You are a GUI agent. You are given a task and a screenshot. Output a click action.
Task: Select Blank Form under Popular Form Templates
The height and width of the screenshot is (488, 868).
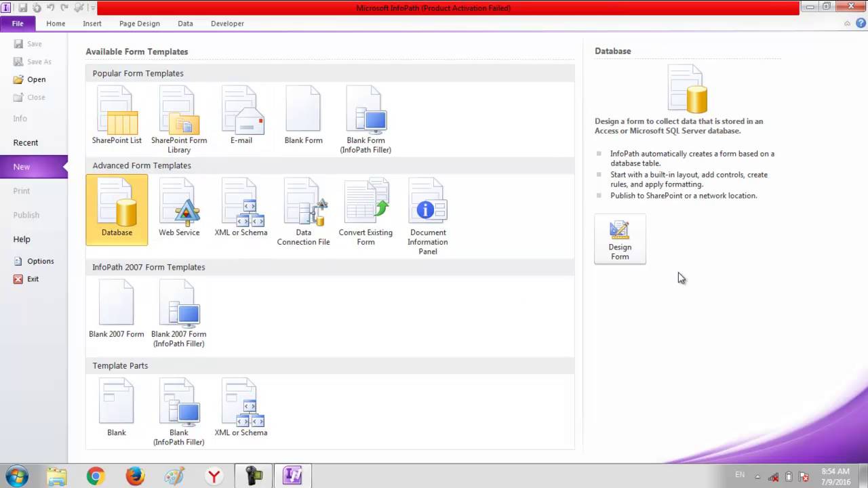point(303,116)
